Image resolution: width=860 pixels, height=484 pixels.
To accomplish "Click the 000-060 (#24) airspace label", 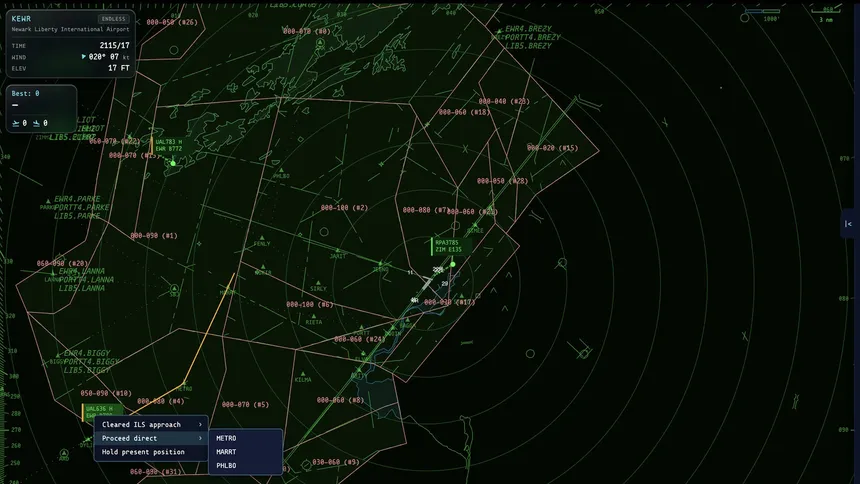I will (x=360, y=339).
